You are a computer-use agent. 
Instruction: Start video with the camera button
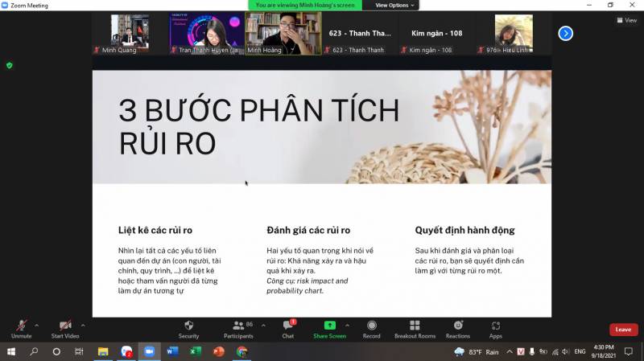coord(64,326)
